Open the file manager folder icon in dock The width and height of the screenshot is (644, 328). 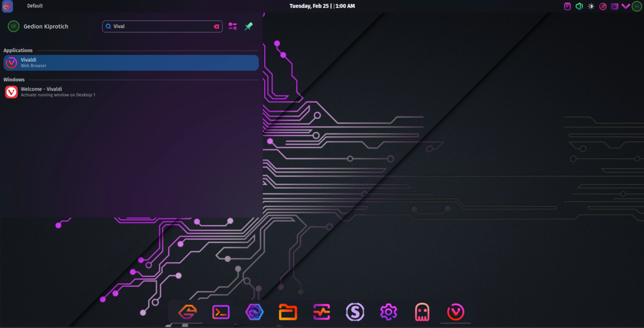[x=288, y=312]
